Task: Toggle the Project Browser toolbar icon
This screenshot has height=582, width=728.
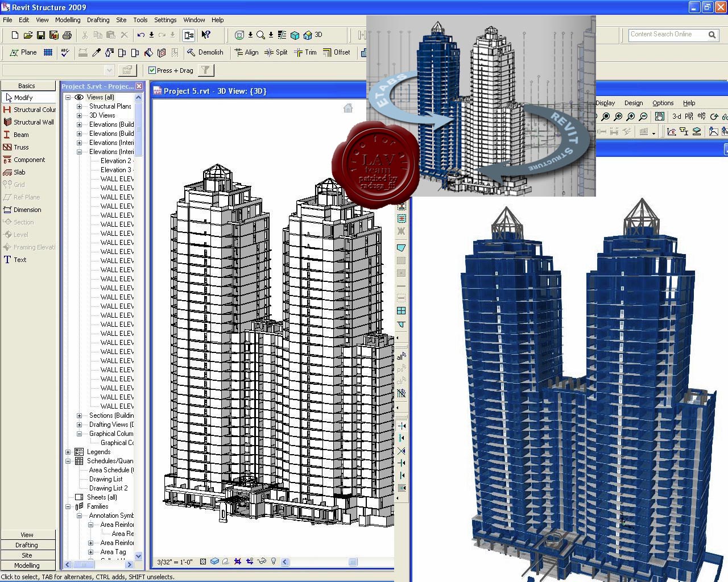Action: (189, 35)
